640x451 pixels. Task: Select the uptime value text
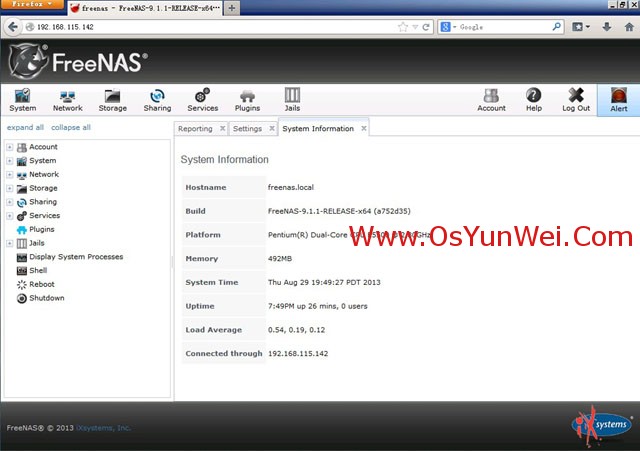click(318, 306)
